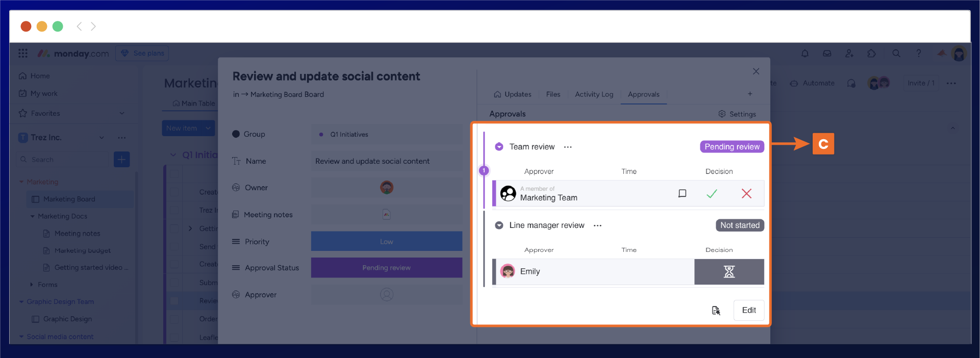
Task: Open the comment icon for Marketing Team
Action: tap(682, 194)
